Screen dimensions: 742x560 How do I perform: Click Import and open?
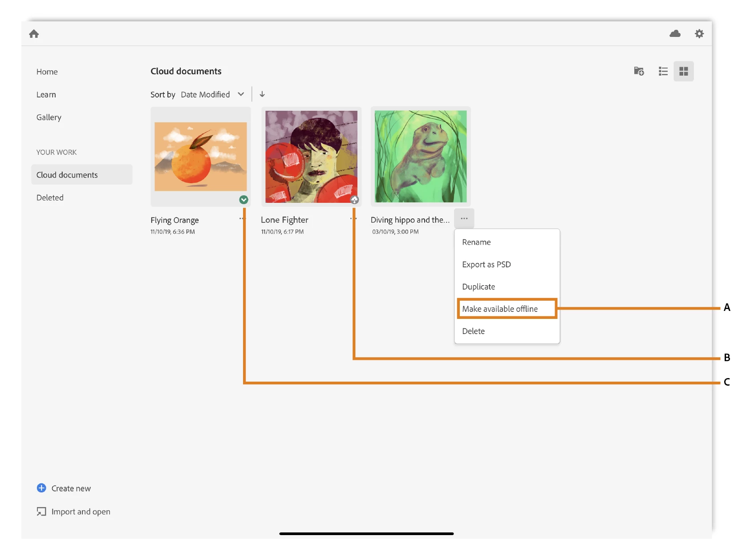[x=73, y=512]
